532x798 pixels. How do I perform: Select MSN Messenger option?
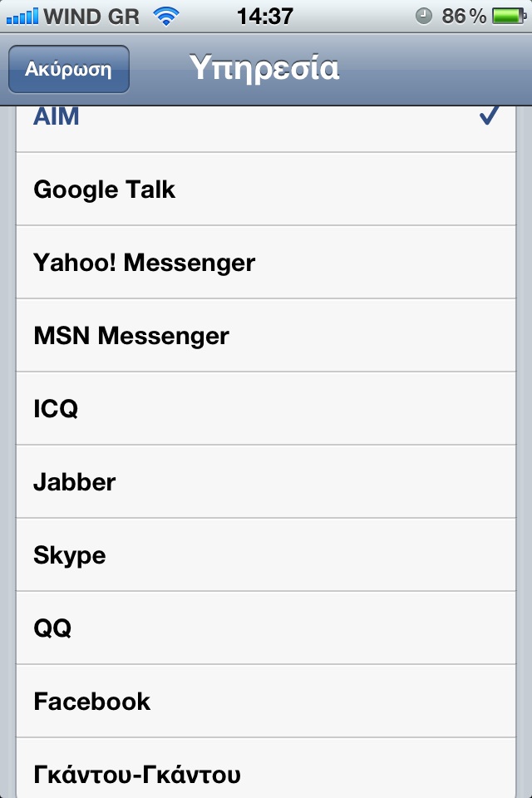(x=266, y=335)
